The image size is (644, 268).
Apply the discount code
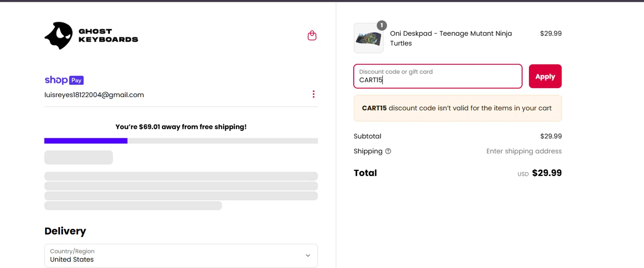545,76
